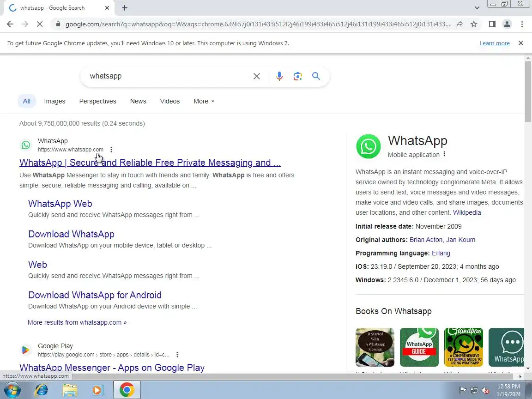The height and width of the screenshot is (399, 532).
Task: Click the Google search box with whatsapp
Action: (x=168, y=76)
